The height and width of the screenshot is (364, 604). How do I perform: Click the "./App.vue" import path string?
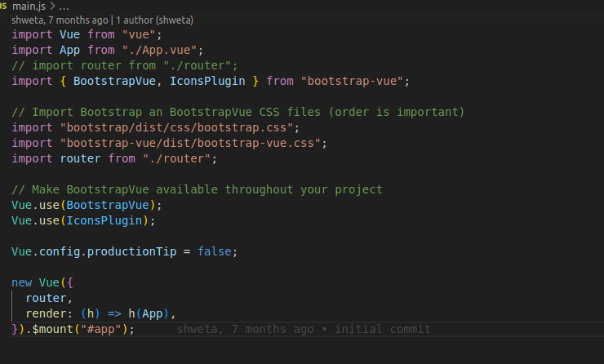(x=156, y=50)
